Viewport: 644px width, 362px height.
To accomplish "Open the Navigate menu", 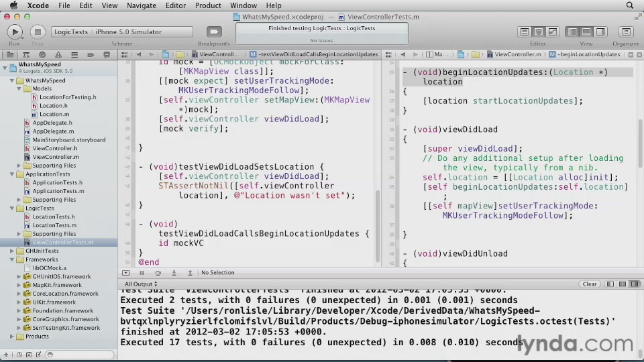I will click(x=142, y=5).
